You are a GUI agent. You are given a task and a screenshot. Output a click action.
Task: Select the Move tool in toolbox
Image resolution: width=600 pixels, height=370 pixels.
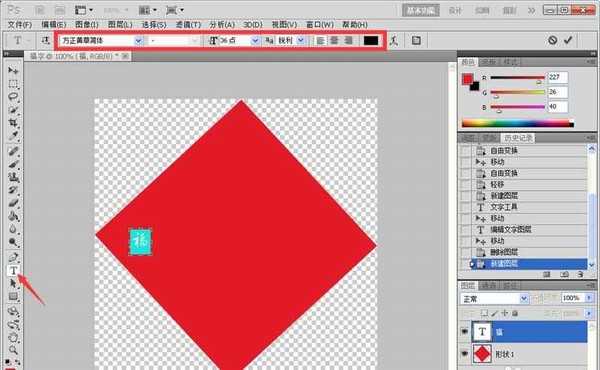click(13, 70)
